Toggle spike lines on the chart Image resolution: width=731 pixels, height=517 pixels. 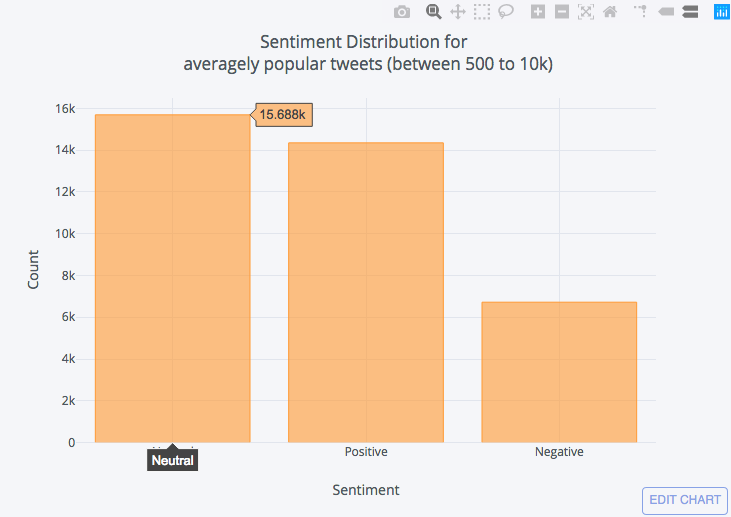click(641, 12)
